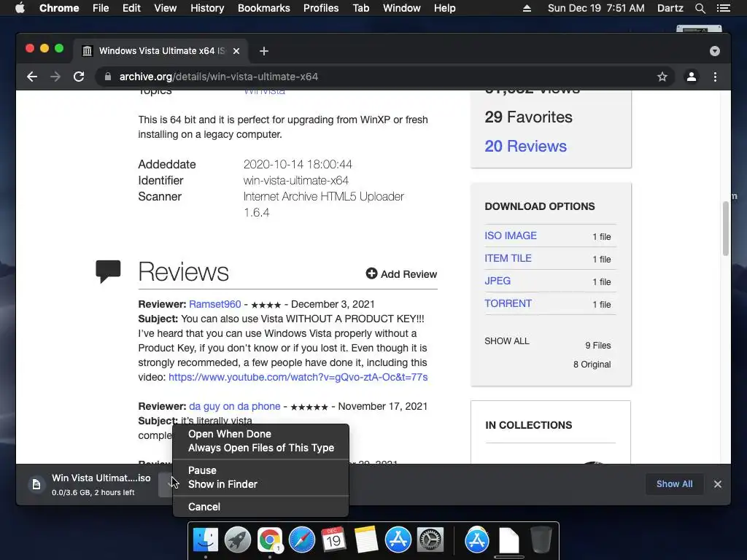747x560 pixels.
Task: Click the Win Vista Ultimat....iso download item
Action: 101,484
